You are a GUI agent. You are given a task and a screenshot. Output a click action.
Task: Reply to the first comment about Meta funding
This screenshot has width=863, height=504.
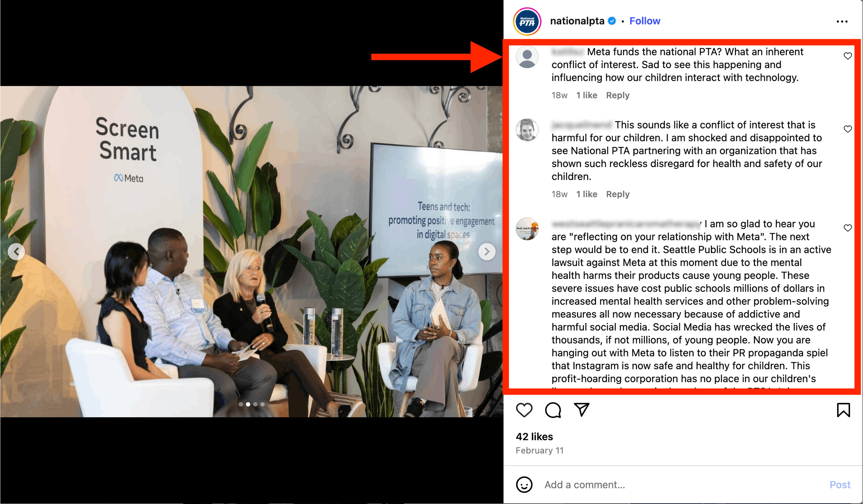pyautogui.click(x=617, y=95)
